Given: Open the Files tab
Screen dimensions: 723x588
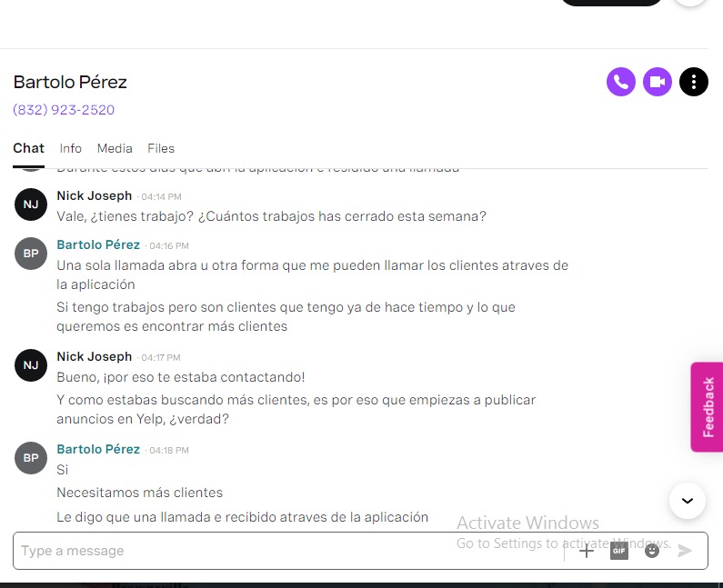Looking at the screenshot, I should (x=161, y=148).
